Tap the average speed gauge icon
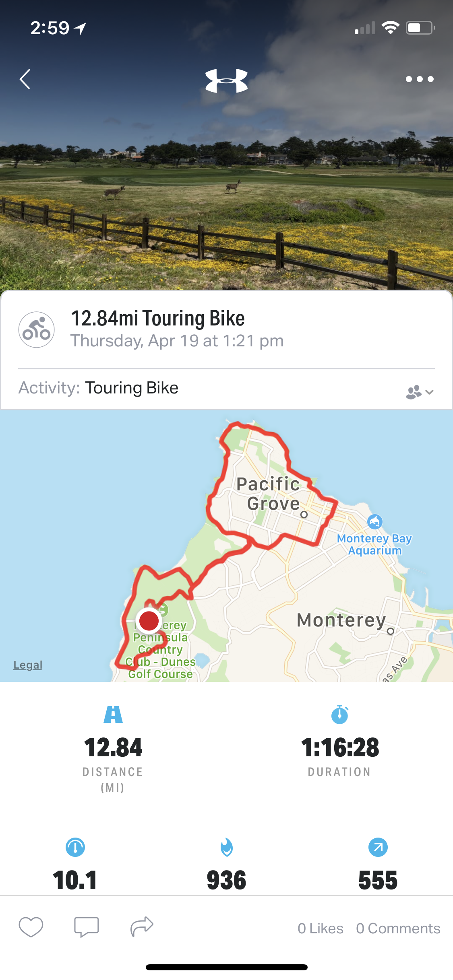Screen dimensions: 453x980 75,847
